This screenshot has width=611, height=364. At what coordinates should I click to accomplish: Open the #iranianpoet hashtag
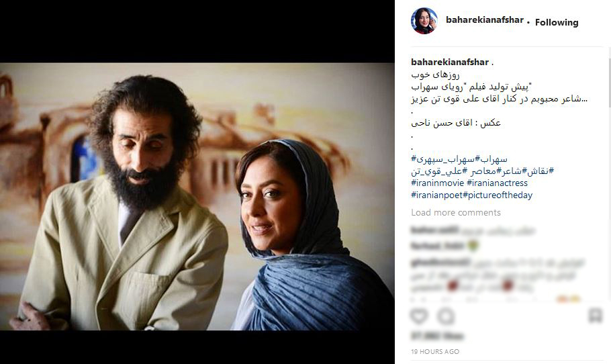[436, 195]
